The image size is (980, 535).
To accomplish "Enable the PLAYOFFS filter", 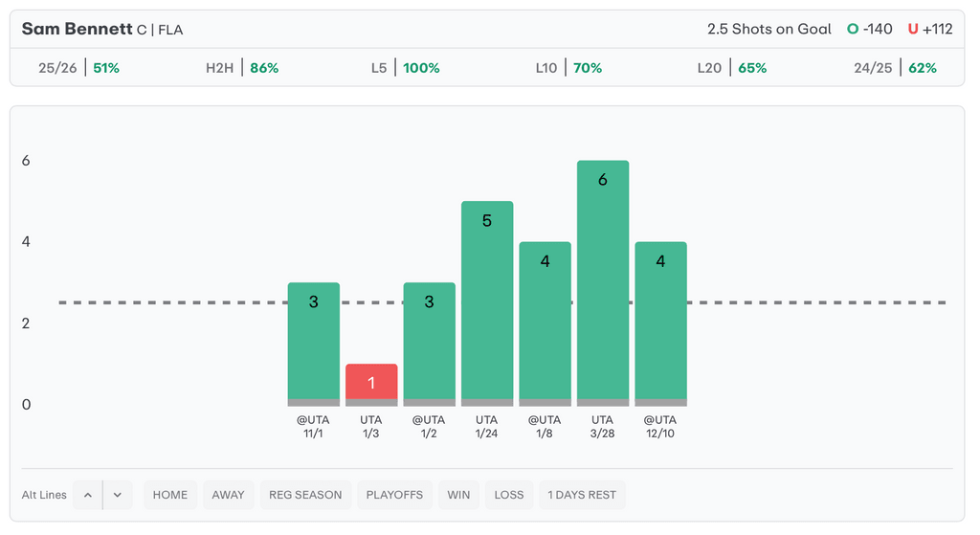I will [x=394, y=495].
